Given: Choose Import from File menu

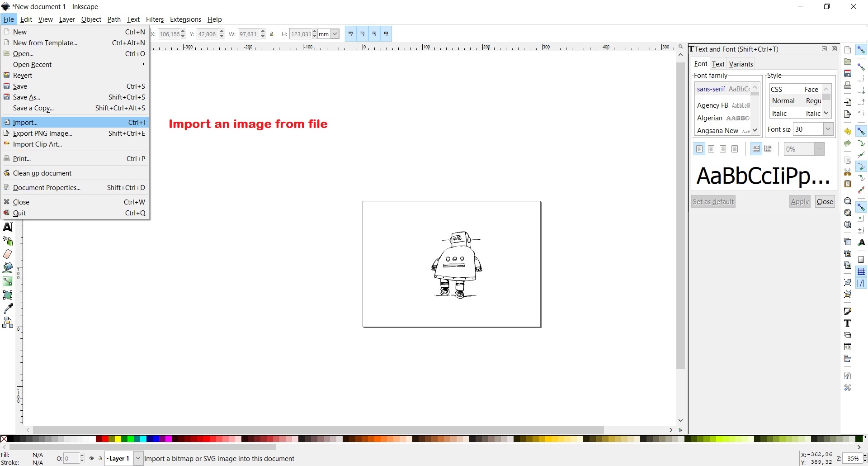Looking at the screenshot, I should (75, 123).
